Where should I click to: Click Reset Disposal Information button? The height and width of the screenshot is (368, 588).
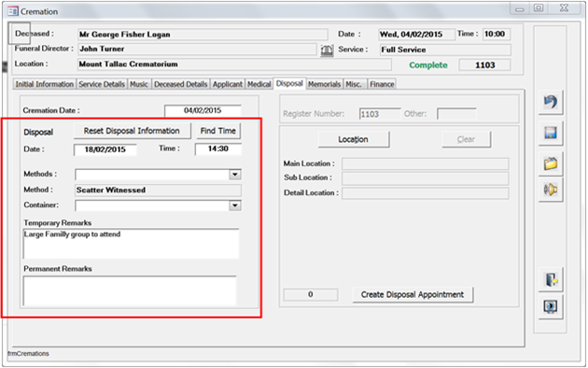[x=132, y=131]
